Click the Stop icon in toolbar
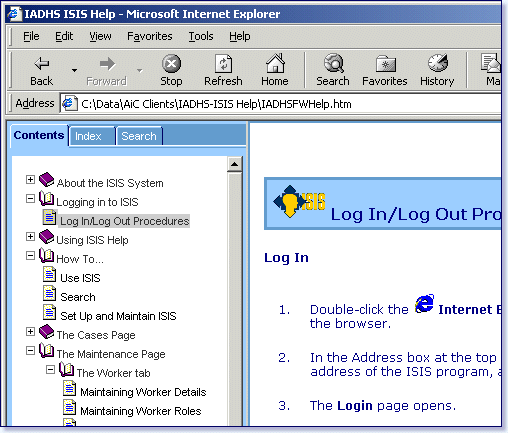 (x=171, y=63)
